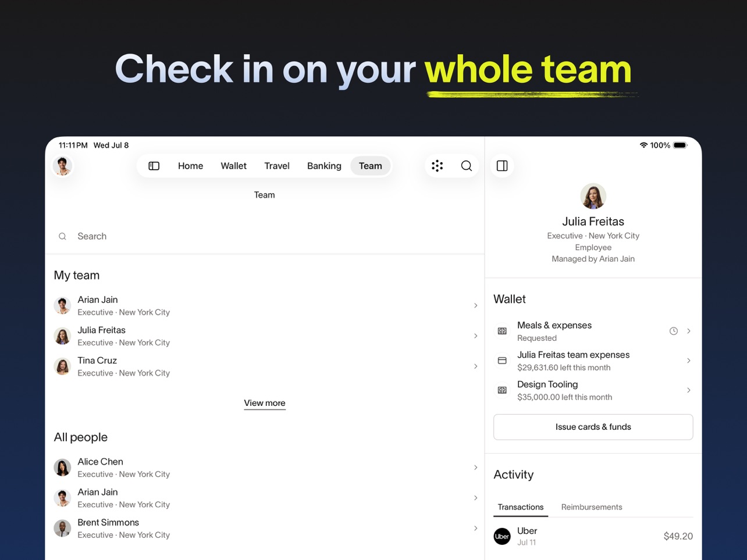Click the $29,631.60 left this month text
This screenshot has height=560, width=747.
(x=564, y=368)
